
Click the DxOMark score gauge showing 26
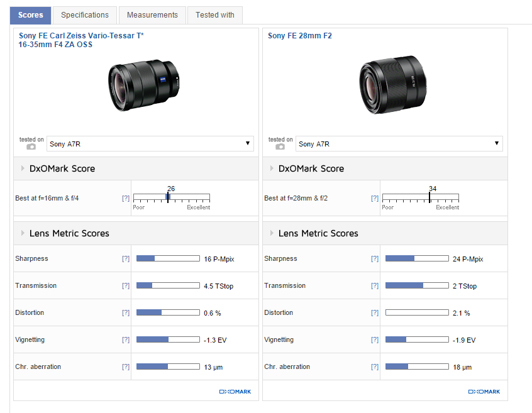coord(172,197)
